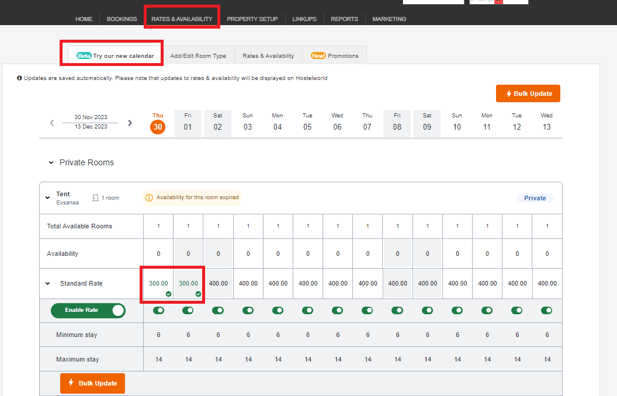Click the Maximum stay row label

tap(78, 359)
